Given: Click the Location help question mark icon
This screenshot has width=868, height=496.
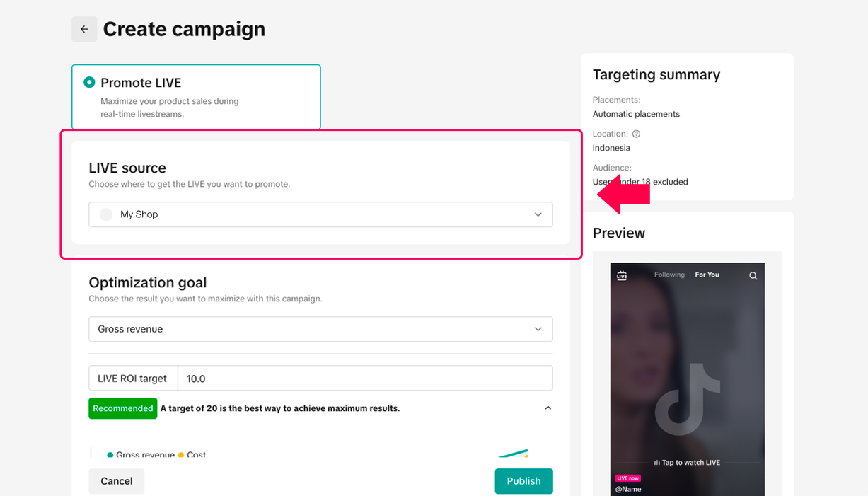Looking at the screenshot, I should (x=636, y=134).
